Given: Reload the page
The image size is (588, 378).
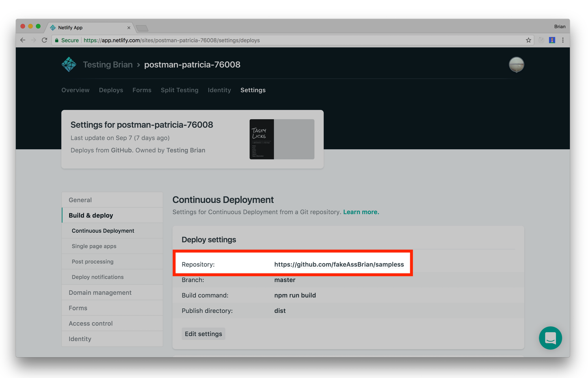Looking at the screenshot, I should click(44, 40).
